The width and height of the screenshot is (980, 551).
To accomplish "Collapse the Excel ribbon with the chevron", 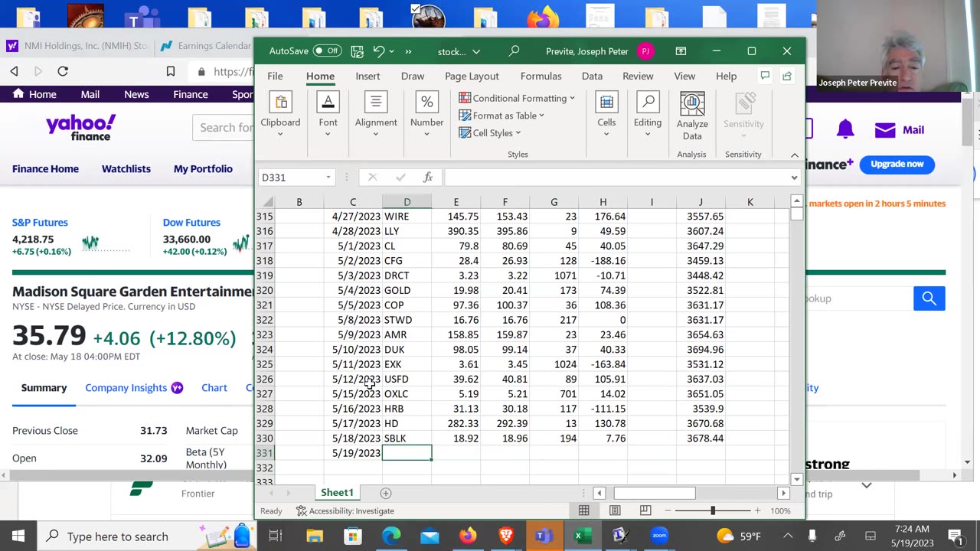I will coord(794,155).
